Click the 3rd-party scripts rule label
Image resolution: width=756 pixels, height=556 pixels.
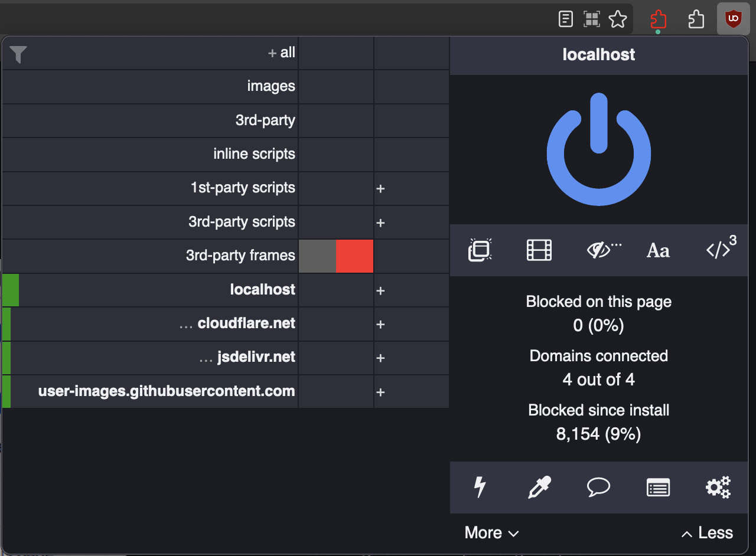242,222
